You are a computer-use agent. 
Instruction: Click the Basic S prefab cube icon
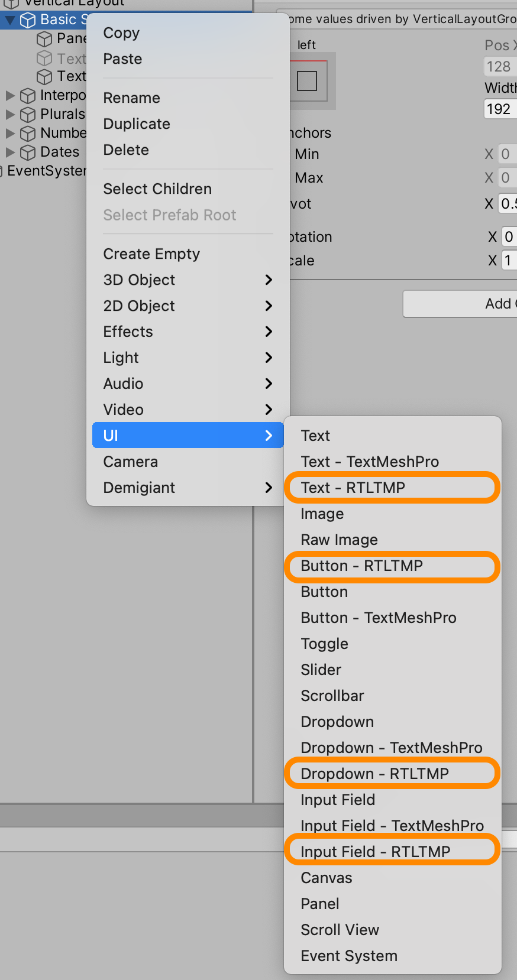pyautogui.click(x=27, y=20)
